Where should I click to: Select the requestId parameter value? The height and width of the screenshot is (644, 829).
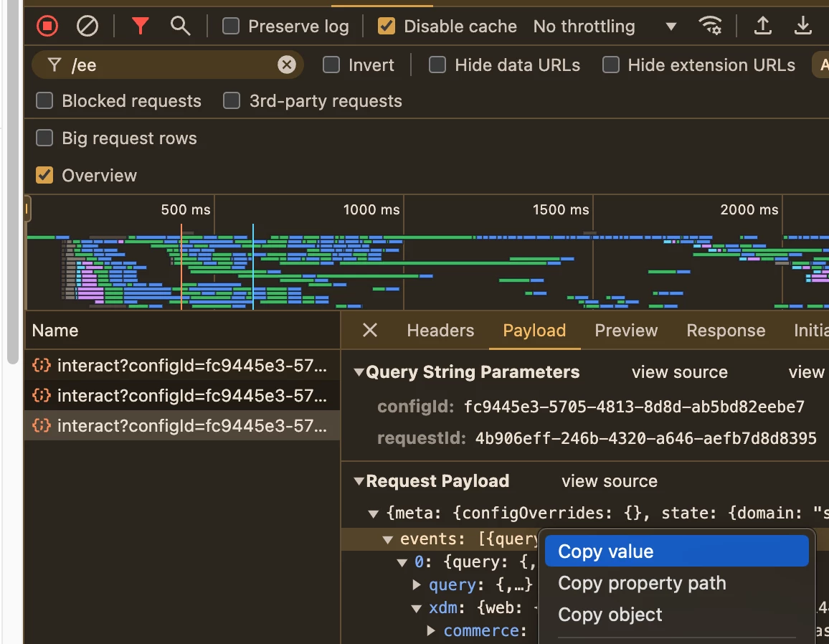[645, 438]
